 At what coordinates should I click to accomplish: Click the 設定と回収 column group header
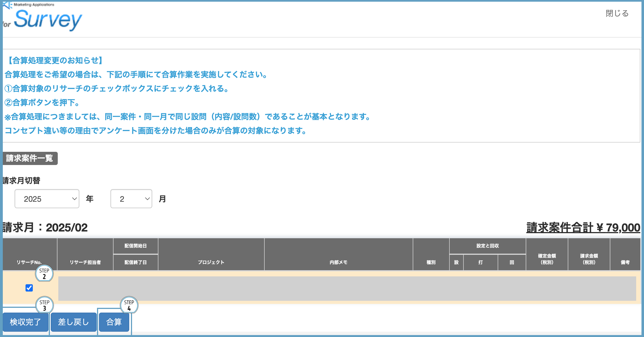(x=488, y=246)
